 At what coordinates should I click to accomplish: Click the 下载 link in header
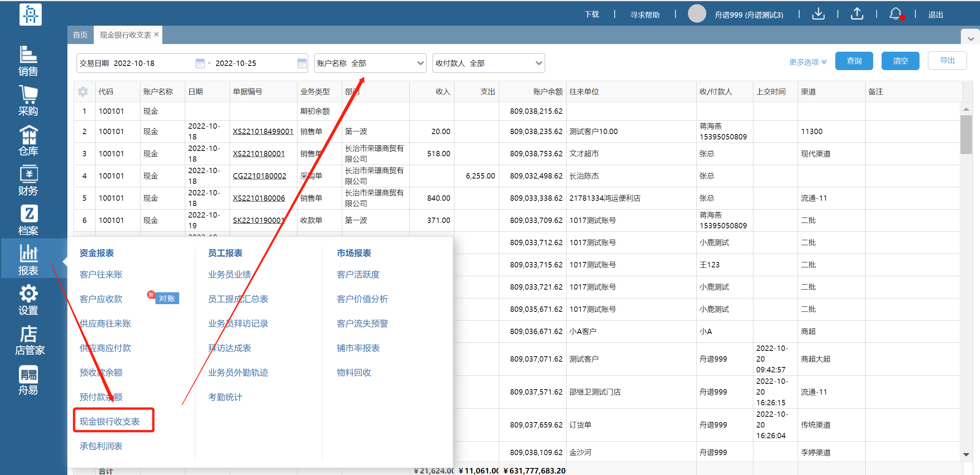pyautogui.click(x=592, y=14)
